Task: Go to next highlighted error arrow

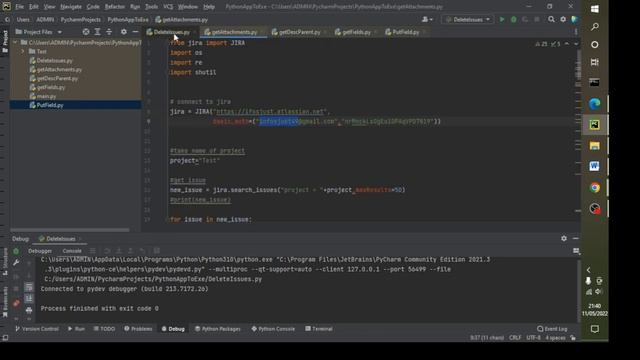Action: coord(576,44)
